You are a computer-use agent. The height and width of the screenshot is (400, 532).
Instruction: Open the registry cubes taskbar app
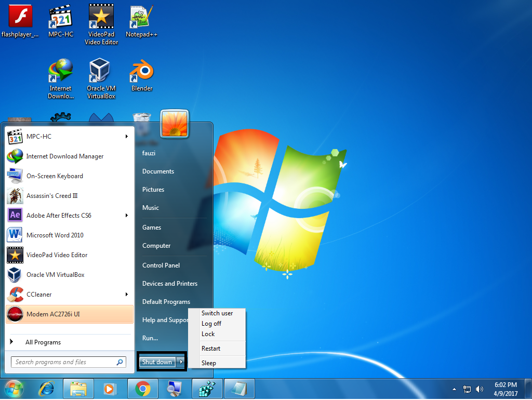[207, 389]
